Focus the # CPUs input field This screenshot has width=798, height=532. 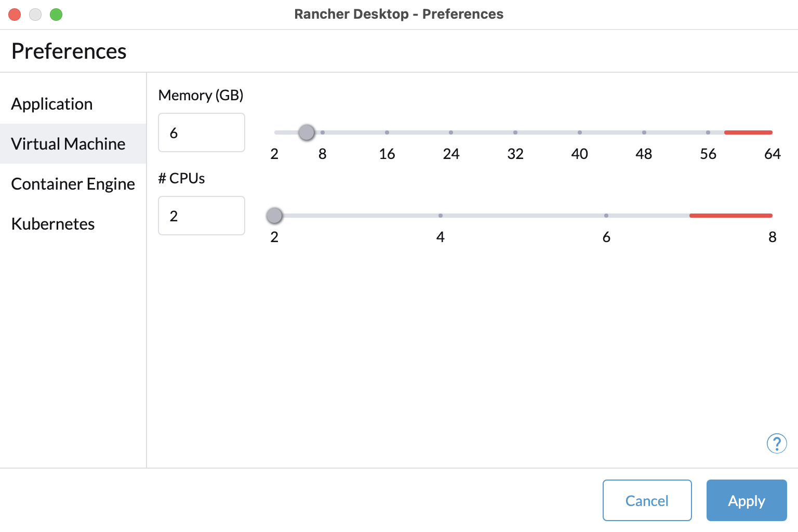click(x=202, y=216)
